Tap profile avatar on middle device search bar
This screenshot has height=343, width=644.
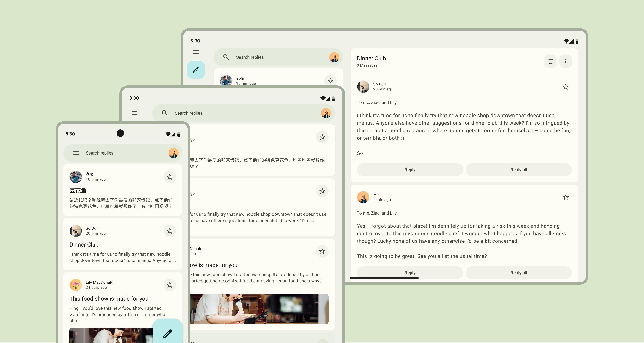326,113
